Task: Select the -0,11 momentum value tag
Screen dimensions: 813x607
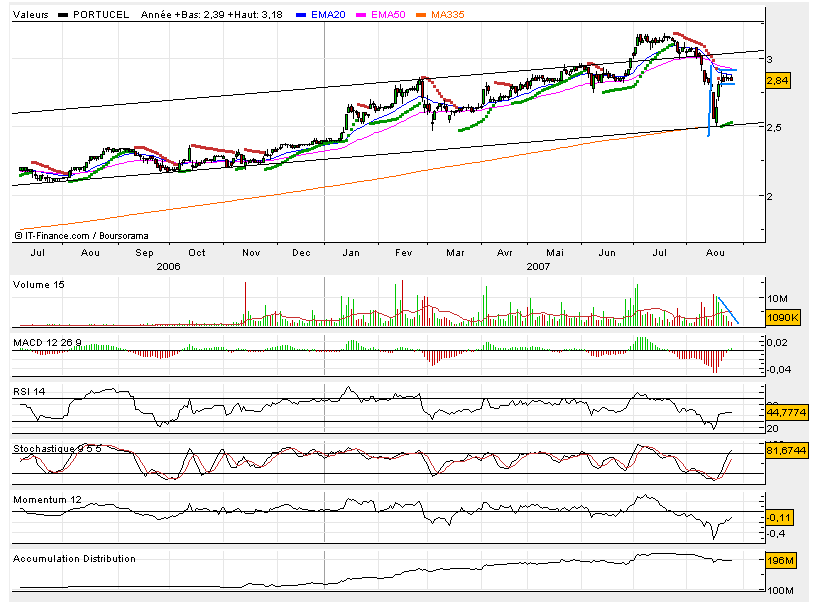Action: tap(778, 516)
